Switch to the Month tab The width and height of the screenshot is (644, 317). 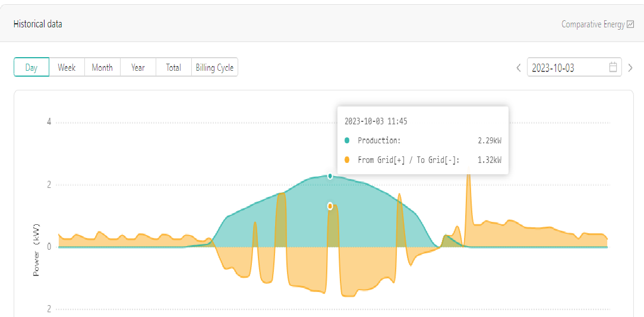tap(102, 67)
